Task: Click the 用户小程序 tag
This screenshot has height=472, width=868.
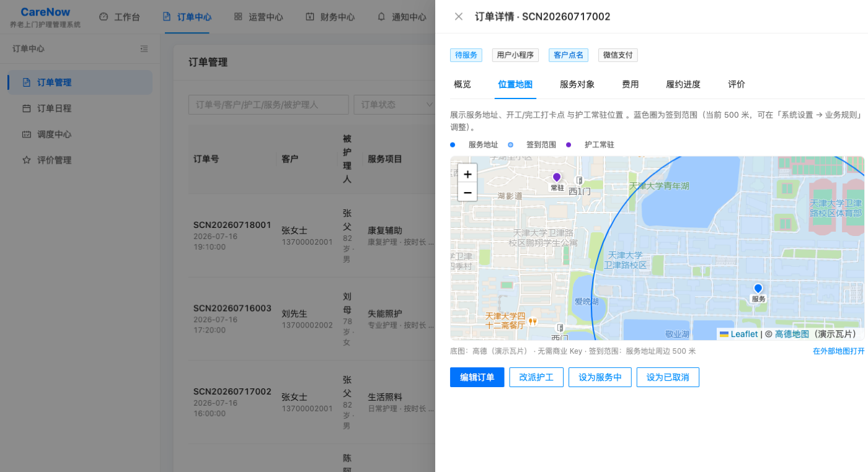Action: click(x=515, y=55)
